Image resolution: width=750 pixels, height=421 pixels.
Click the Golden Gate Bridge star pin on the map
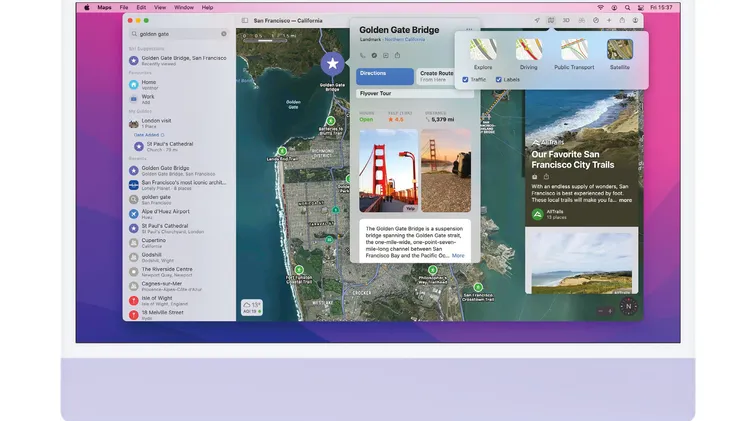332,64
